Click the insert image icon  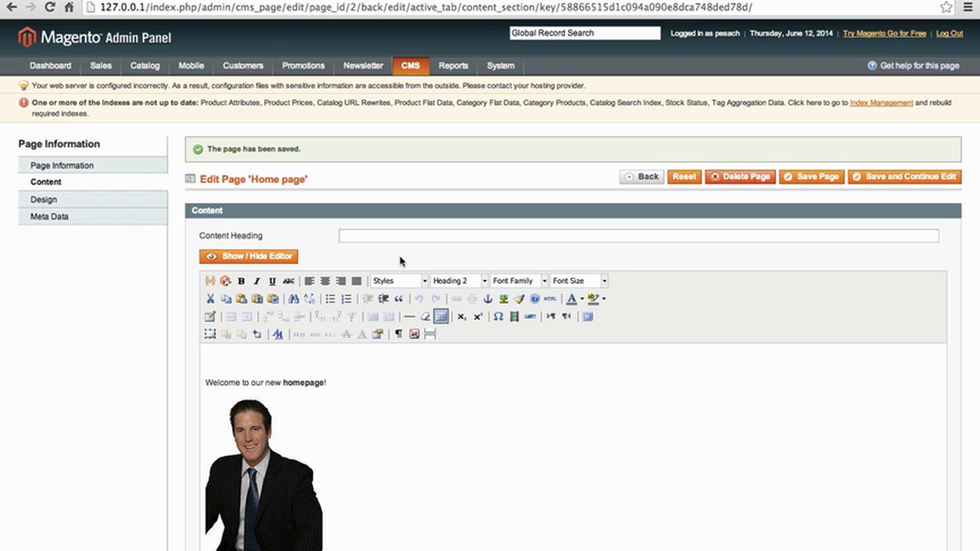click(503, 298)
